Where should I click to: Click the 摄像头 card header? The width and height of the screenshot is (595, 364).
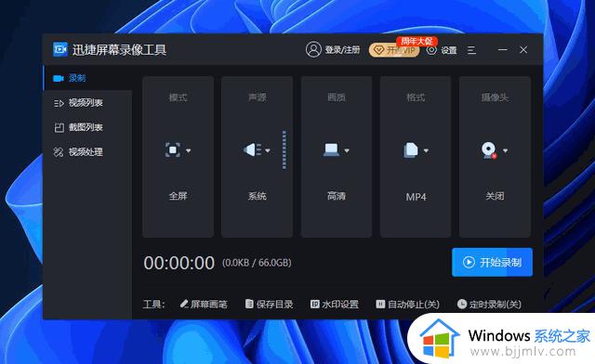pyautogui.click(x=496, y=97)
